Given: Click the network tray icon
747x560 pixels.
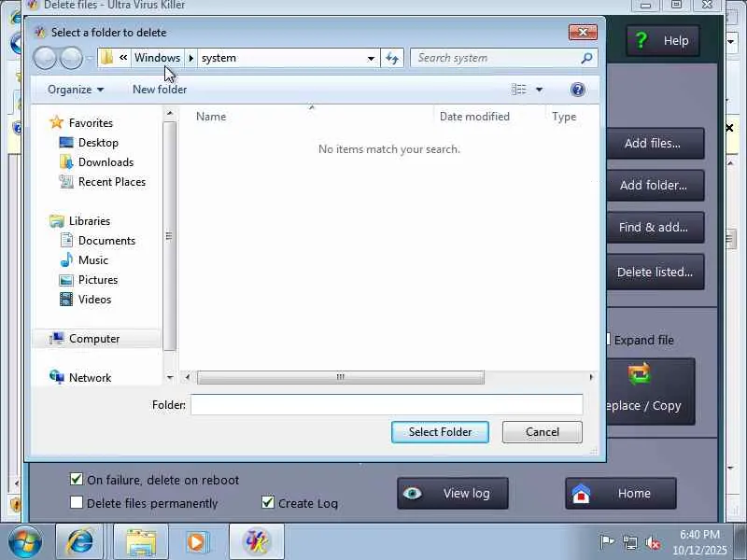Looking at the screenshot, I should [x=629, y=542].
